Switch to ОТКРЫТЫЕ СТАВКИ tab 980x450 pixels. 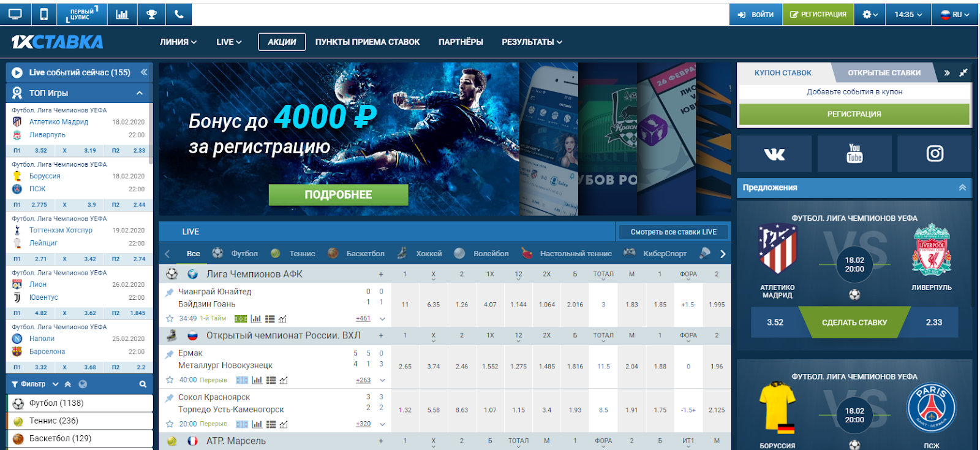point(884,72)
